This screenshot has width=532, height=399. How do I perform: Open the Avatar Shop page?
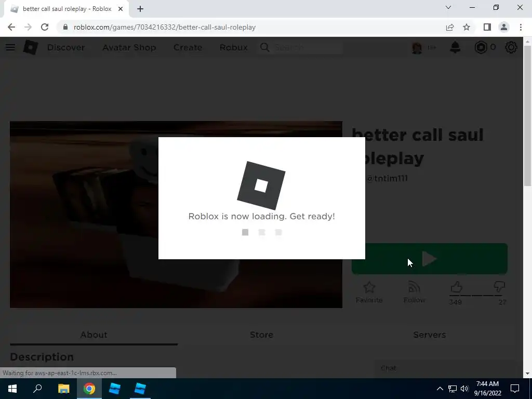tap(129, 47)
